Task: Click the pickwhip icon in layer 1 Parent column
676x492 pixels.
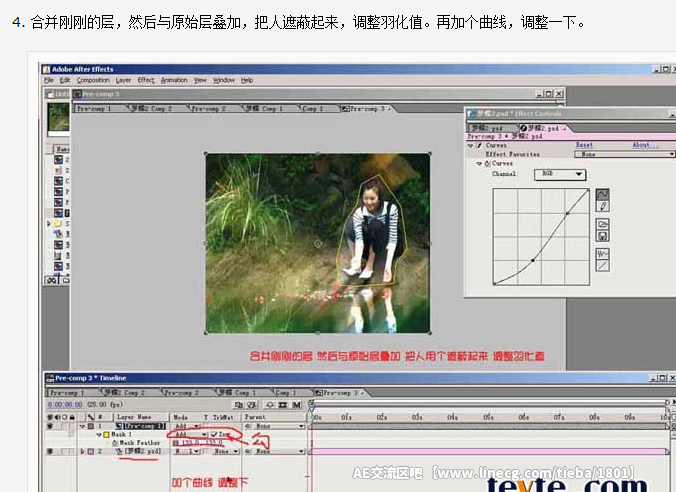Action: click(248, 426)
